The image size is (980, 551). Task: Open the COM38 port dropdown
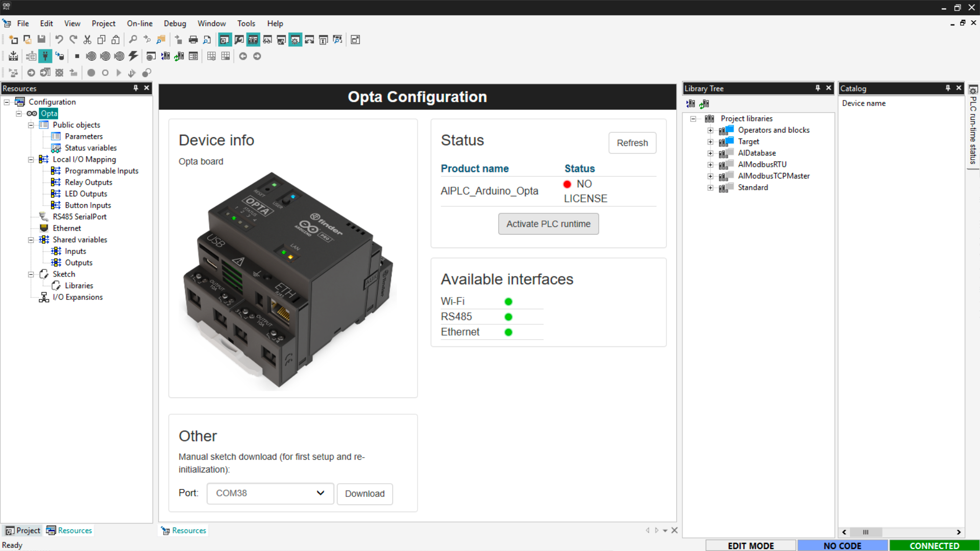[270, 493]
